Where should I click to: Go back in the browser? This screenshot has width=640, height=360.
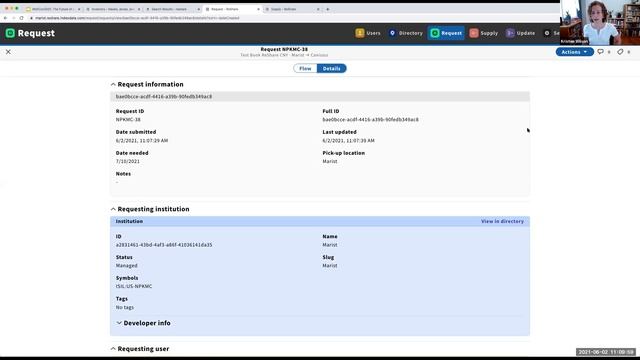[5, 18]
